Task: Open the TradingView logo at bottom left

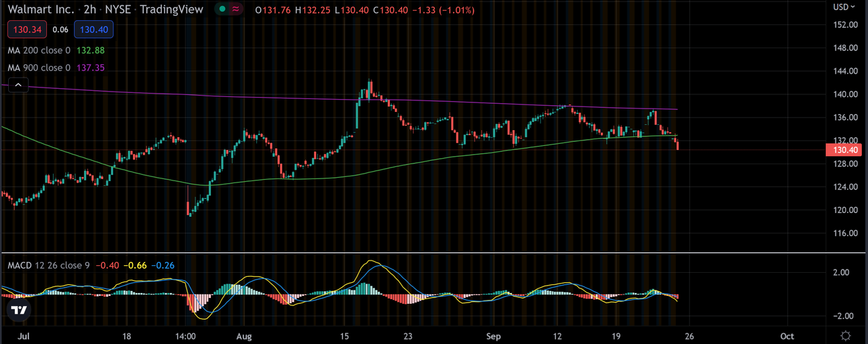Action: pos(20,310)
